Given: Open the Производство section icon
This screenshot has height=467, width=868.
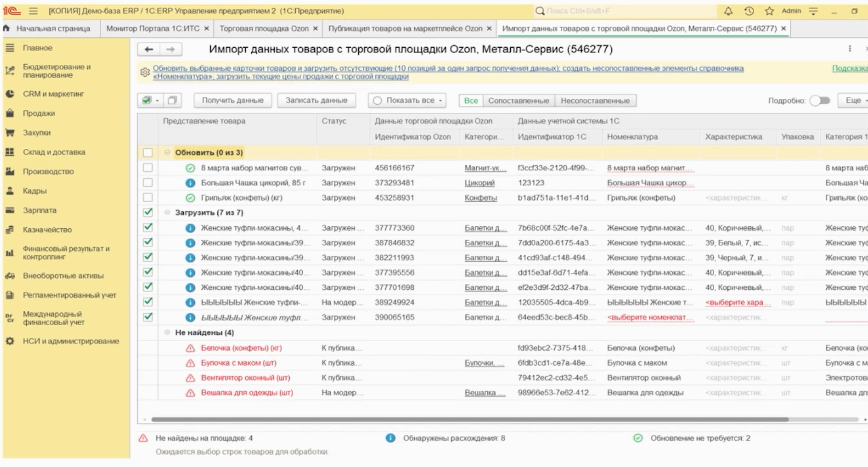Looking at the screenshot, I should pyautogui.click(x=10, y=172).
